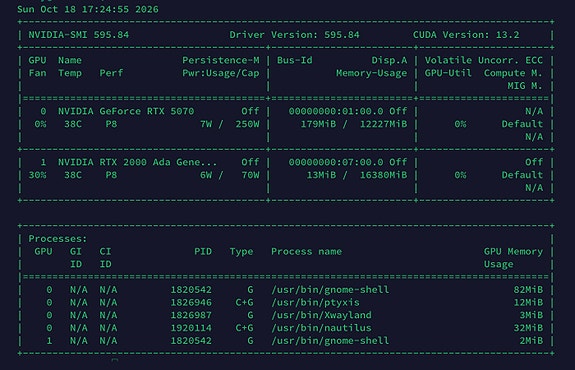Click the NVIDIA-SMI 595.84 version text
Viewport: 575px width, 370px height.
(x=78, y=35)
